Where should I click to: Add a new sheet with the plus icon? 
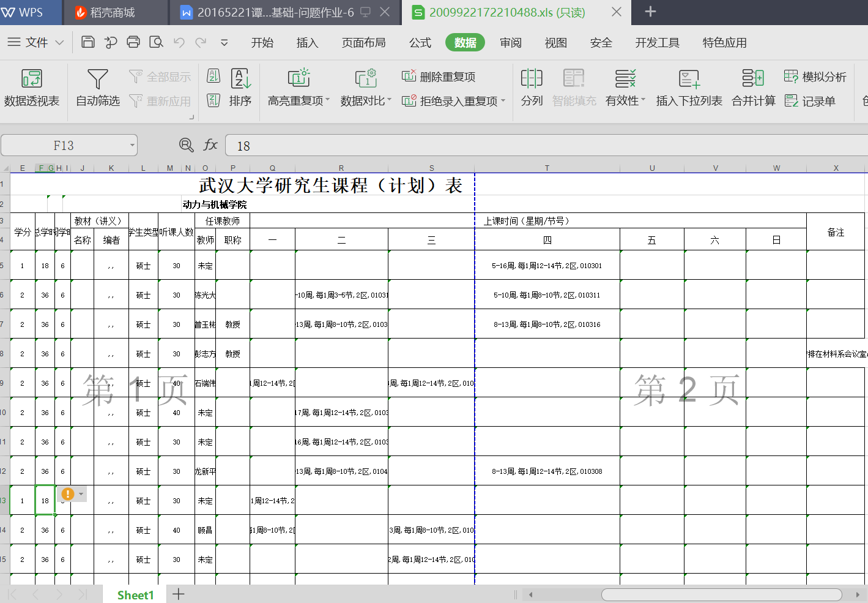tap(179, 594)
